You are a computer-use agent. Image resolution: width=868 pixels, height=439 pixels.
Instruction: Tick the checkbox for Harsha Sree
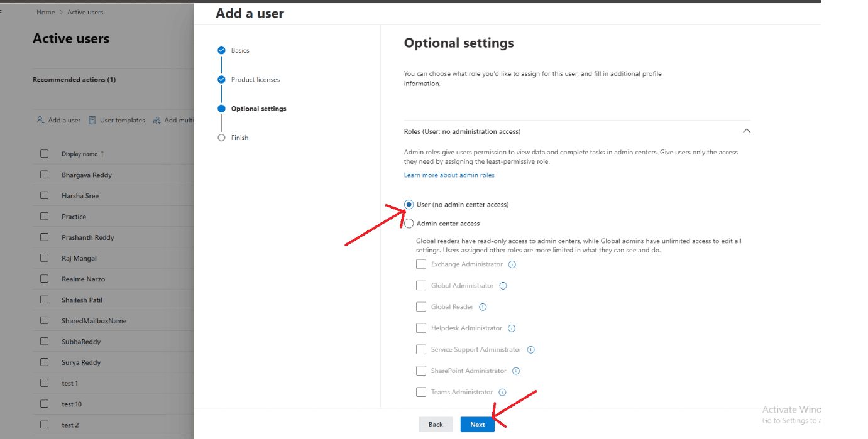coord(44,195)
